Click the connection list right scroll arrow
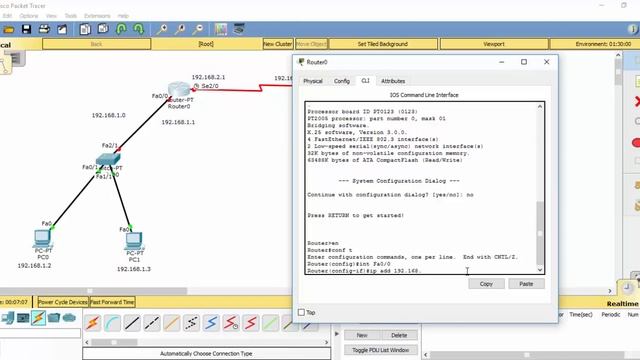Viewport: 640px width, 360px height. [x=326, y=342]
